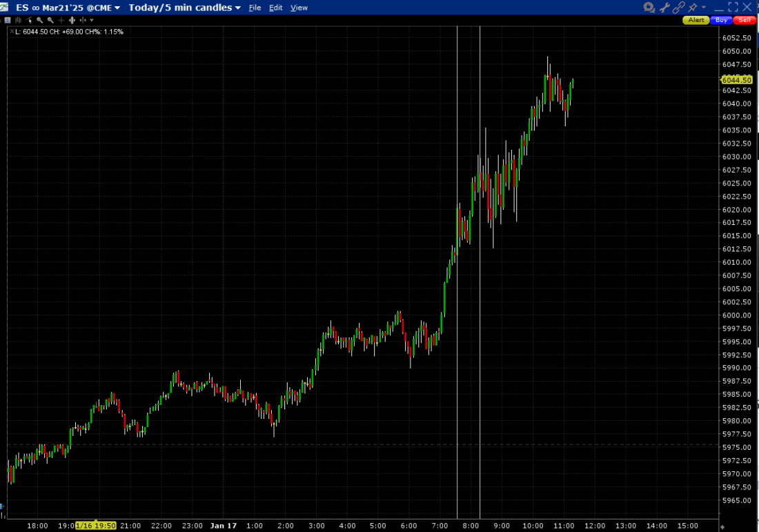Open the File menu
The height and width of the screenshot is (532, 759).
tap(255, 8)
